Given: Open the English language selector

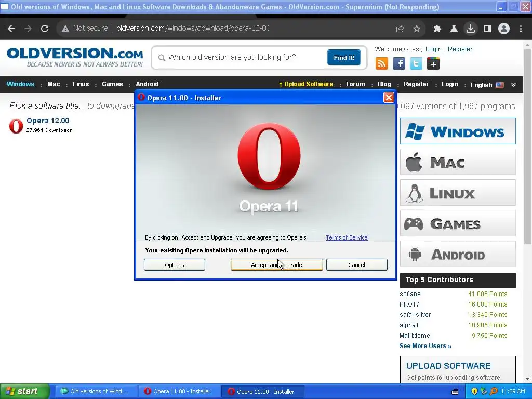Looking at the screenshot, I should 487,85.
